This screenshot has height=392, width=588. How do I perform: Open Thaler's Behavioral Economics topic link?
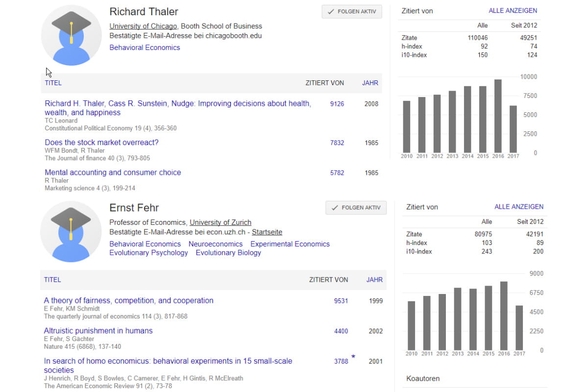point(145,48)
